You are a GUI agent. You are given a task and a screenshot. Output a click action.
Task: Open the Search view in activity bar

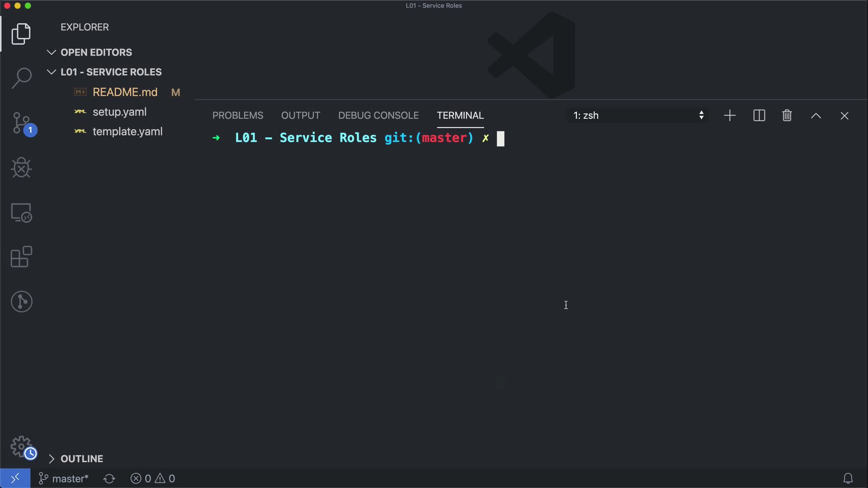point(21,78)
